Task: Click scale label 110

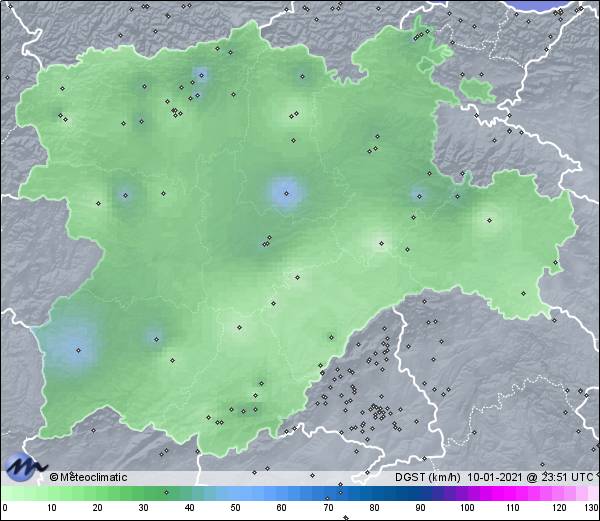Action: [x=513, y=508]
